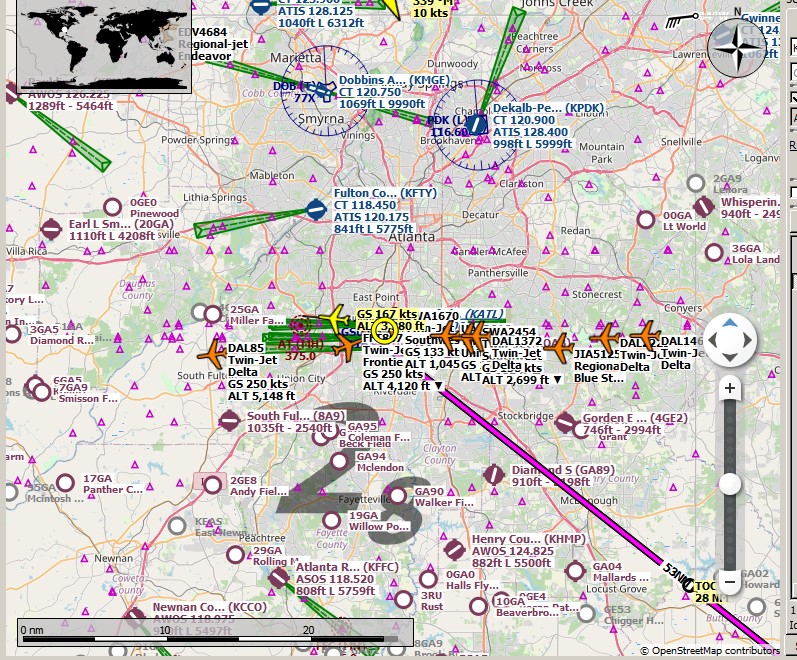The image size is (797, 660).
Task: Click the yellow user aircraft icon
Action: (x=335, y=318)
